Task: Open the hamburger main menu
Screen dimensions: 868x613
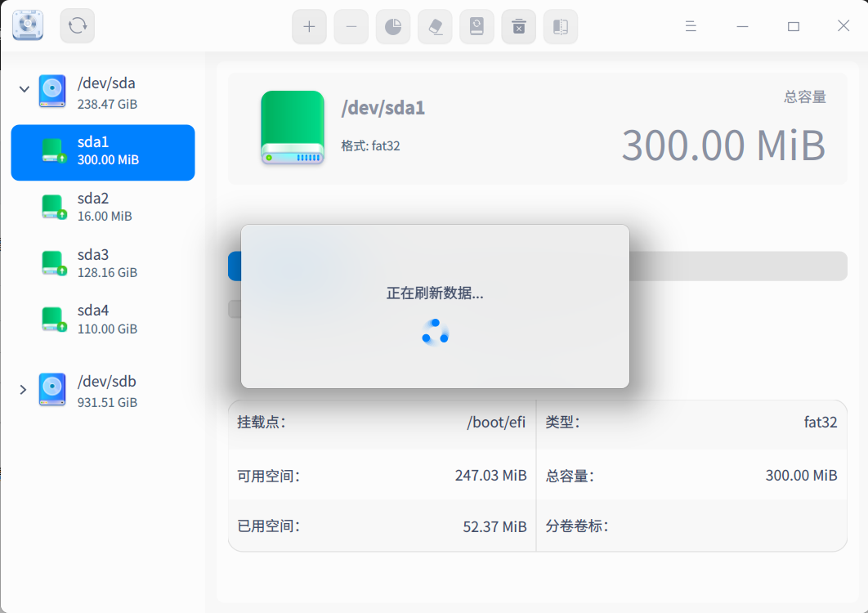Action: pyautogui.click(x=690, y=25)
